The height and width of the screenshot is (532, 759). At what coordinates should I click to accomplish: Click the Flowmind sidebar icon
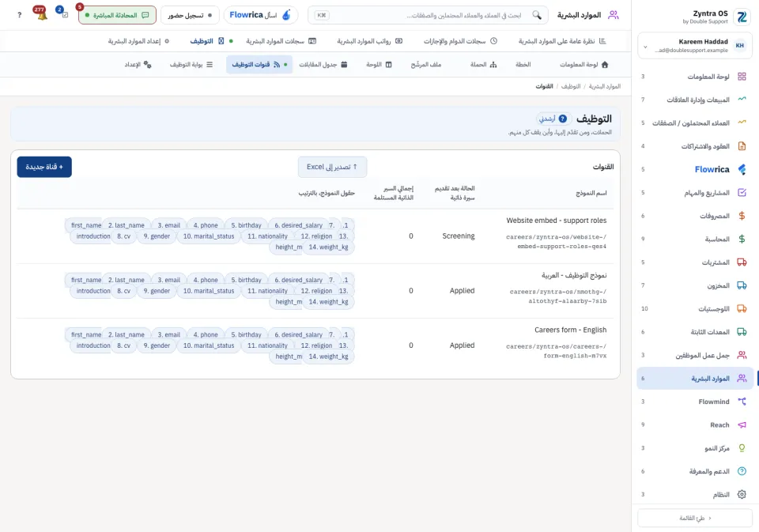coord(742,402)
